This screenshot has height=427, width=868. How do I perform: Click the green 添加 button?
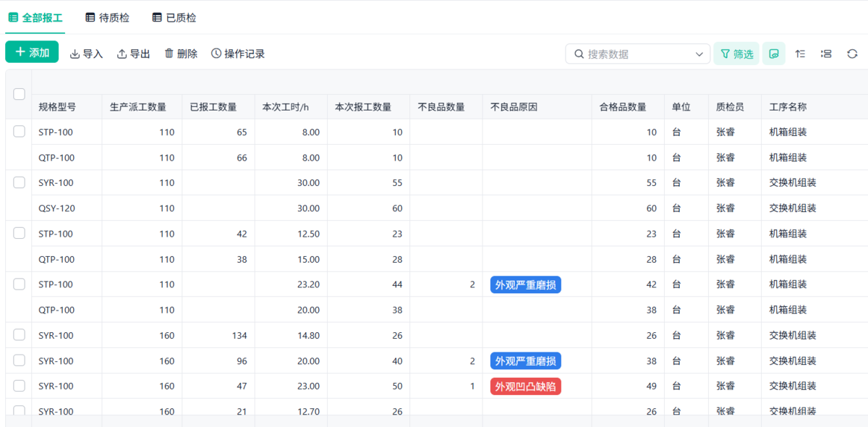32,52
